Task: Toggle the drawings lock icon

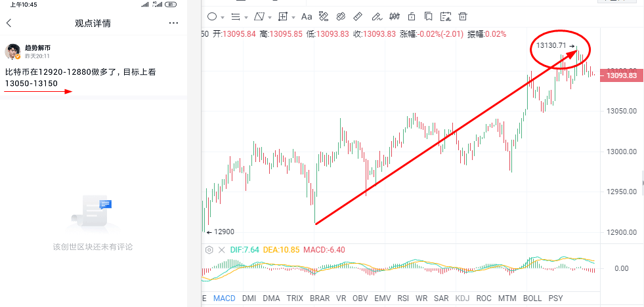Action: coord(411,17)
